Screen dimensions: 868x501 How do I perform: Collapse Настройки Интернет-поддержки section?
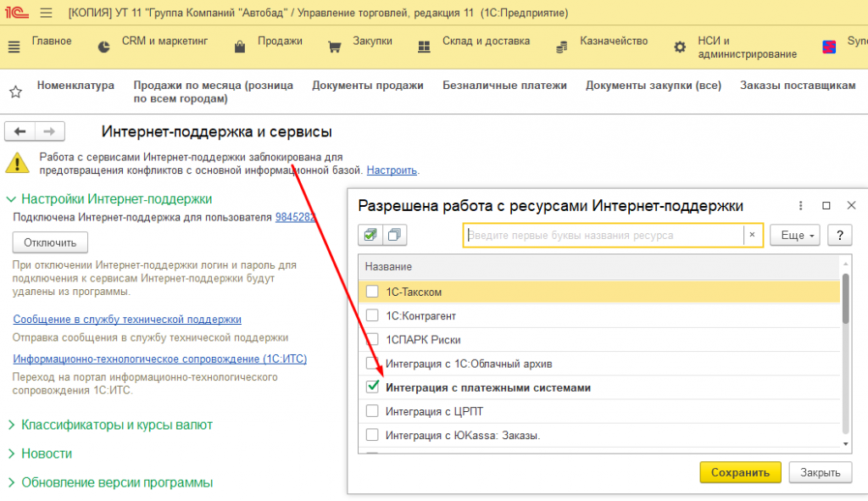[x=11, y=198]
